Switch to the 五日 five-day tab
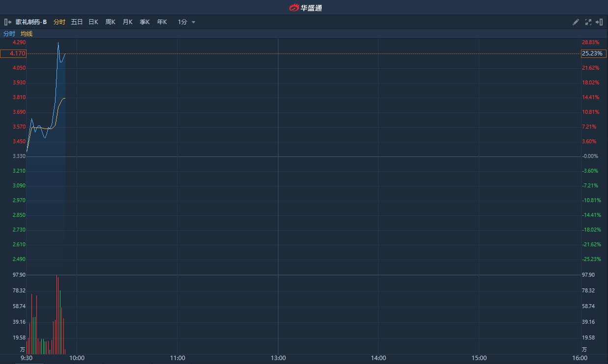The image size is (608, 364). click(77, 22)
